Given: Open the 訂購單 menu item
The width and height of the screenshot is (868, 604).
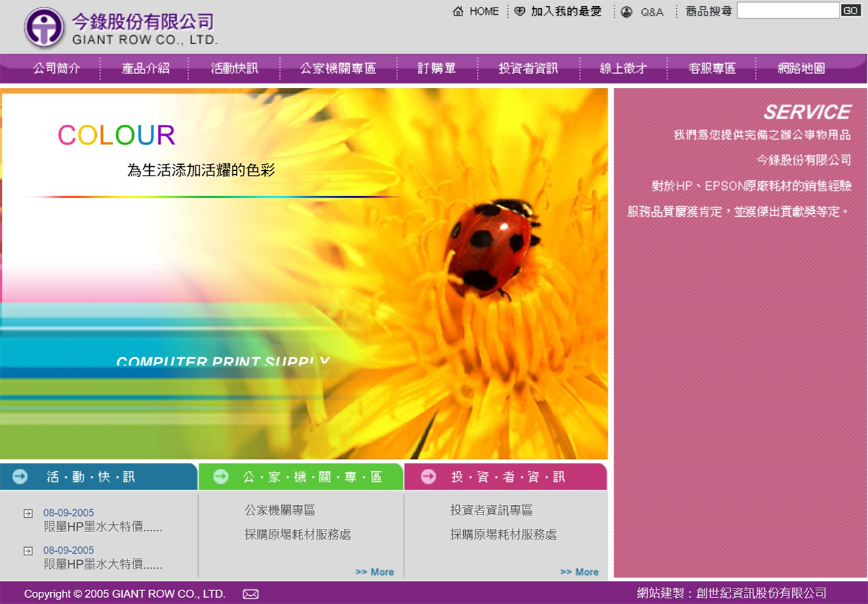Looking at the screenshot, I should tap(437, 68).
